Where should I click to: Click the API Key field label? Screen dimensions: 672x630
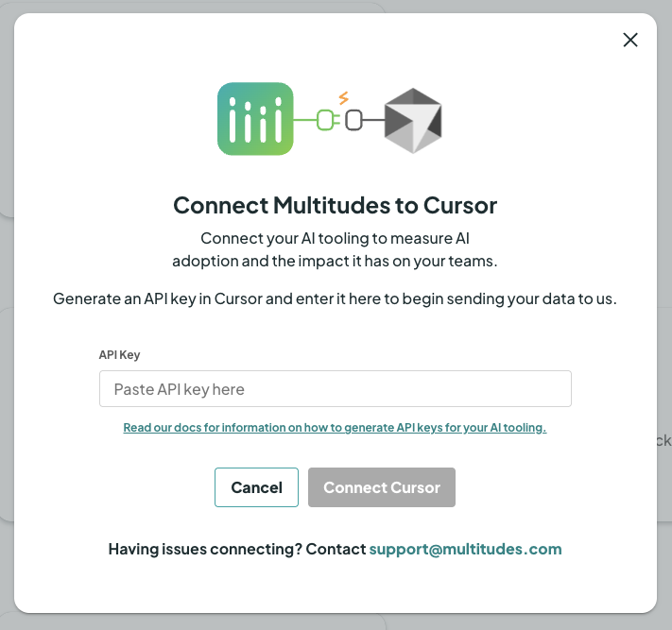coord(119,355)
